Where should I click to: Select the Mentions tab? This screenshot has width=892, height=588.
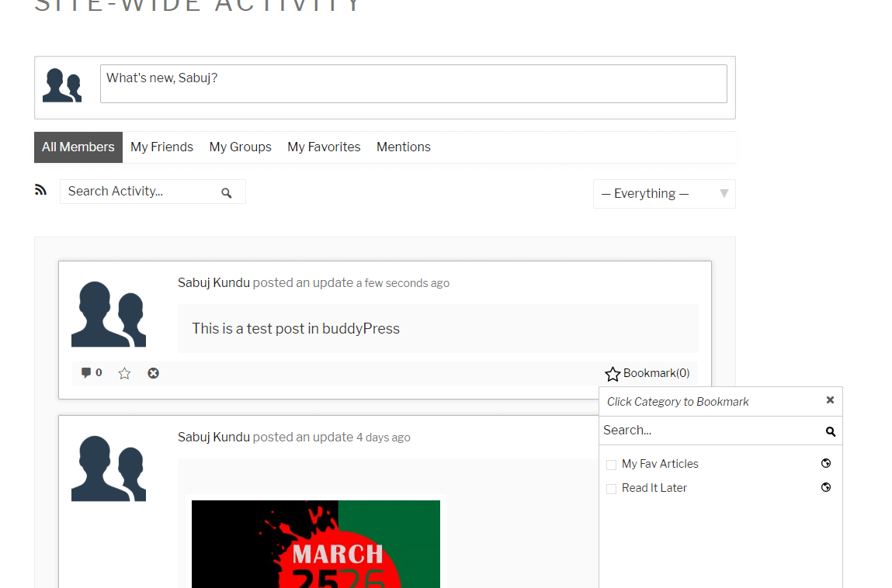403,147
